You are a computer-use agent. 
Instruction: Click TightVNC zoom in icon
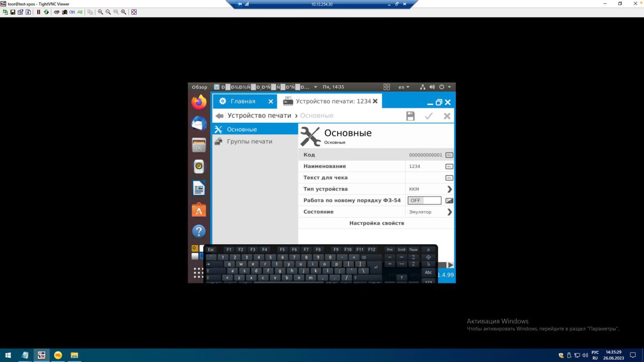click(x=101, y=12)
